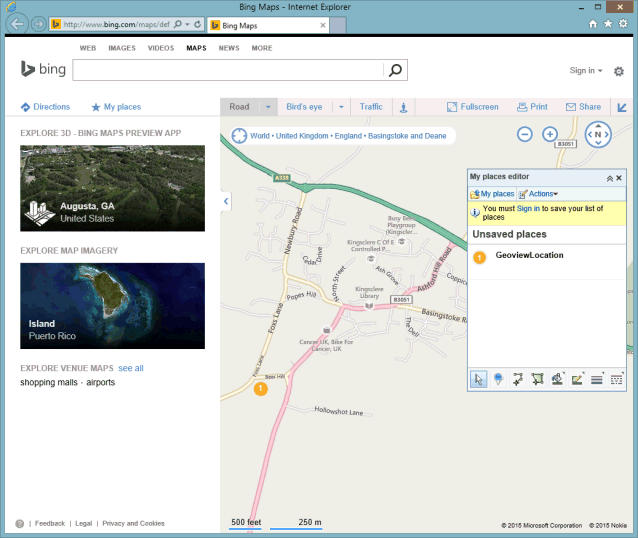
Task: Switch to Road map view
Action: click(x=239, y=107)
